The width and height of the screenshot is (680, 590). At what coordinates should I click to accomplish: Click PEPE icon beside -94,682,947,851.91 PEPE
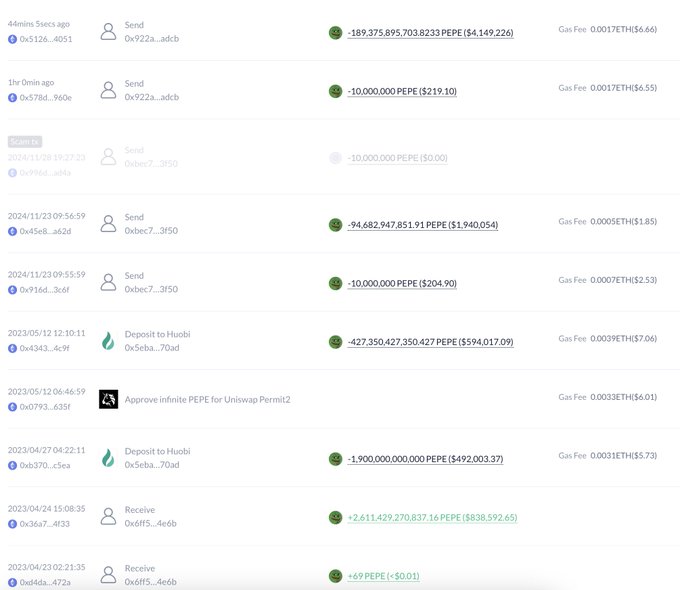(335, 225)
